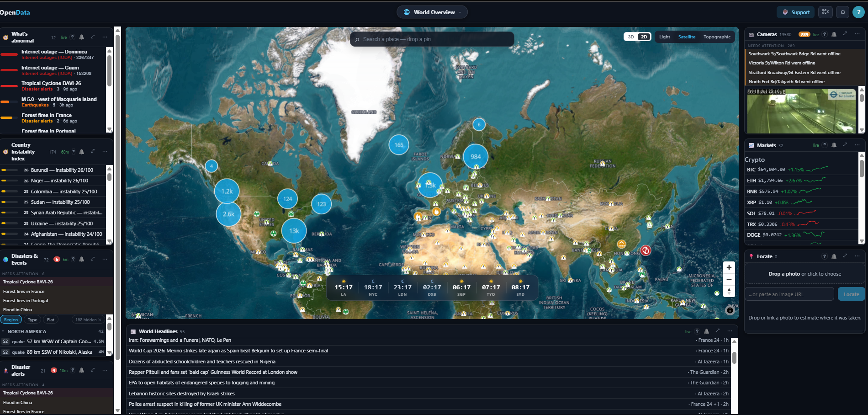The width and height of the screenshot is (868, 415).
Task: Click the 13k cluster marker on map
Action: 294,231
